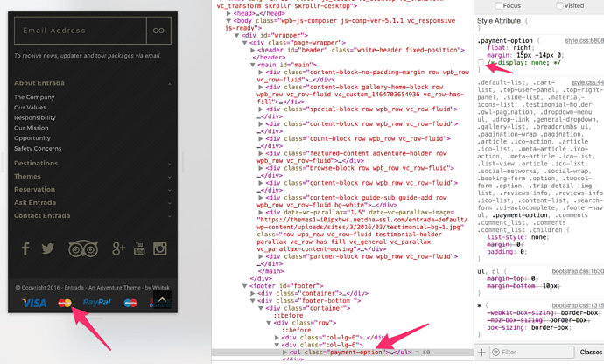
Task: Open bootstrap.css:1630 source link
Action: (578, 271)
